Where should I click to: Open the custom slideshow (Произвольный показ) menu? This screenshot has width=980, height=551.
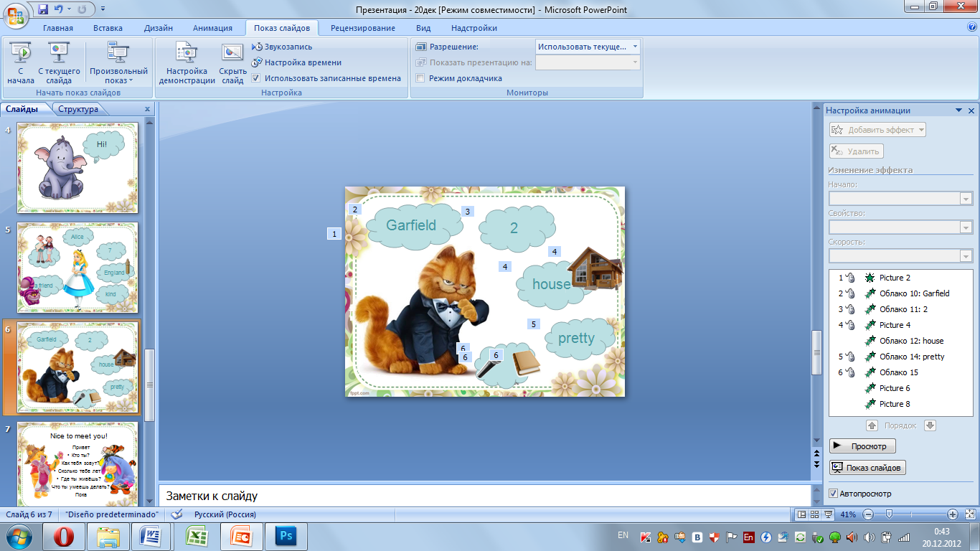[x=118, y=63]
